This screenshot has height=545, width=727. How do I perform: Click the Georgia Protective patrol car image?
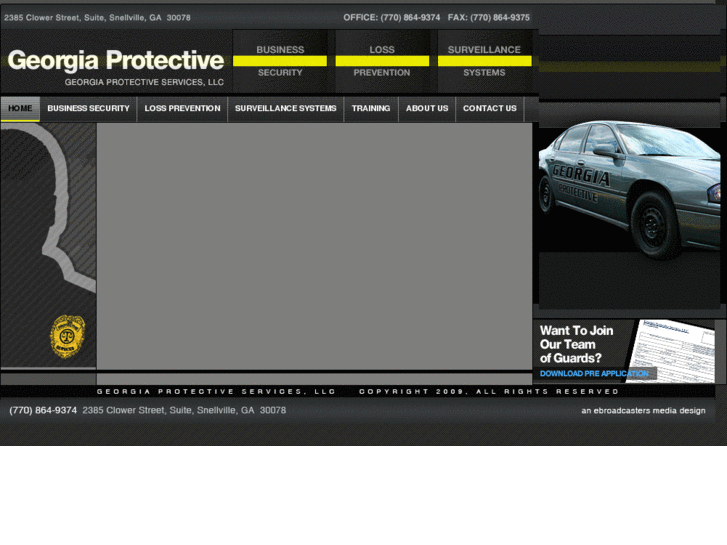click(629, 189)
